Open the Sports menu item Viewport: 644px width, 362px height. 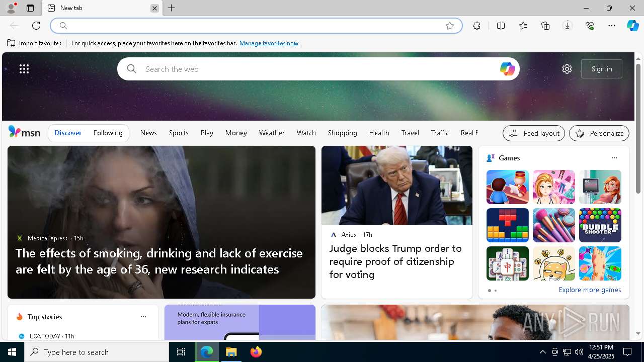pos(179,133)
